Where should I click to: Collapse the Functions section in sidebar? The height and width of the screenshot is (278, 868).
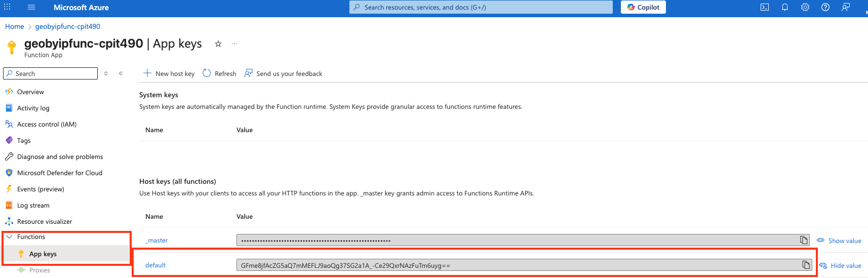(x=9, y=237)
